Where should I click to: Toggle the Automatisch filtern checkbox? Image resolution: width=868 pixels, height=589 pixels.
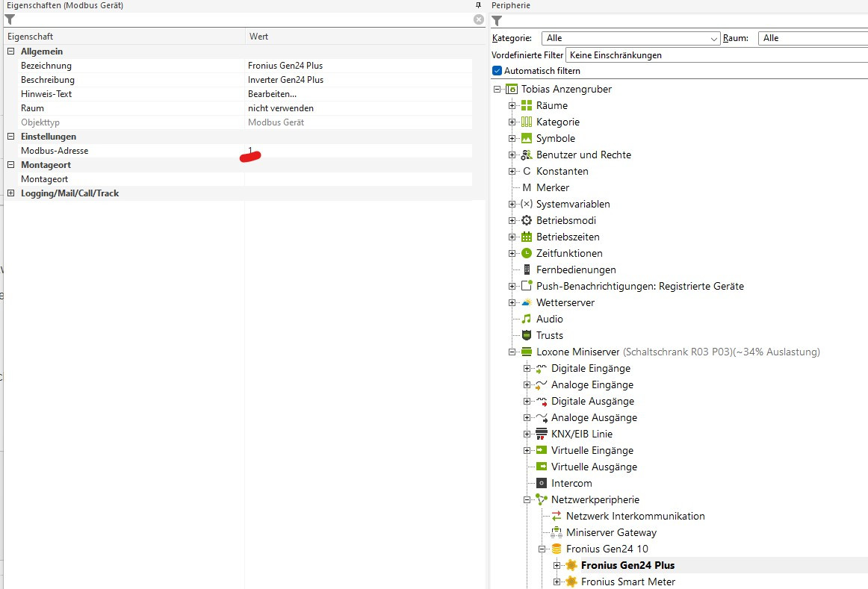pyautogui.click(x=497, y=71)
